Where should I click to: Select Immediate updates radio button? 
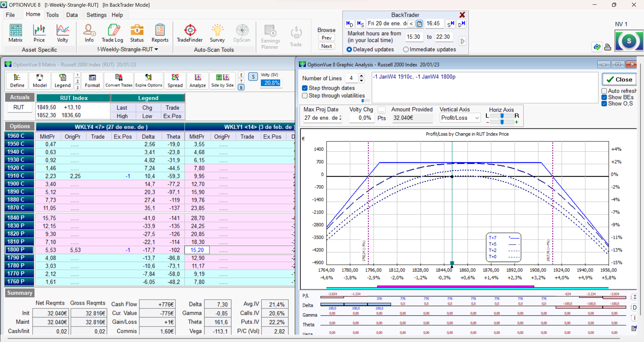[x=406, y=49]
